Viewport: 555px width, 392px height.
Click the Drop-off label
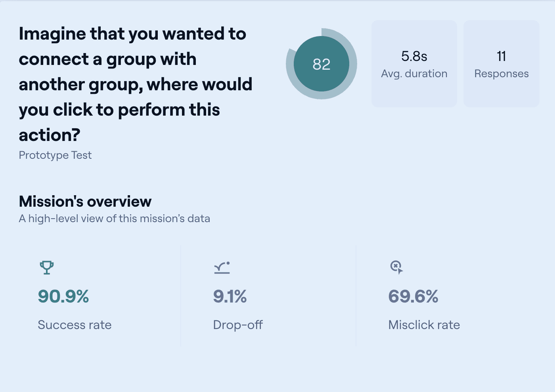tap(238, 325)
